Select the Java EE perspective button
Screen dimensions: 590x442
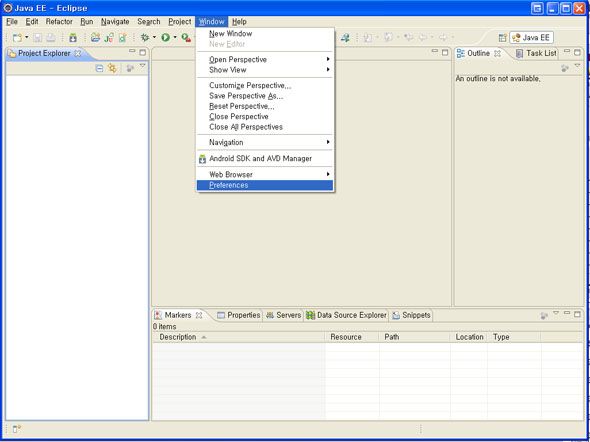531,38
